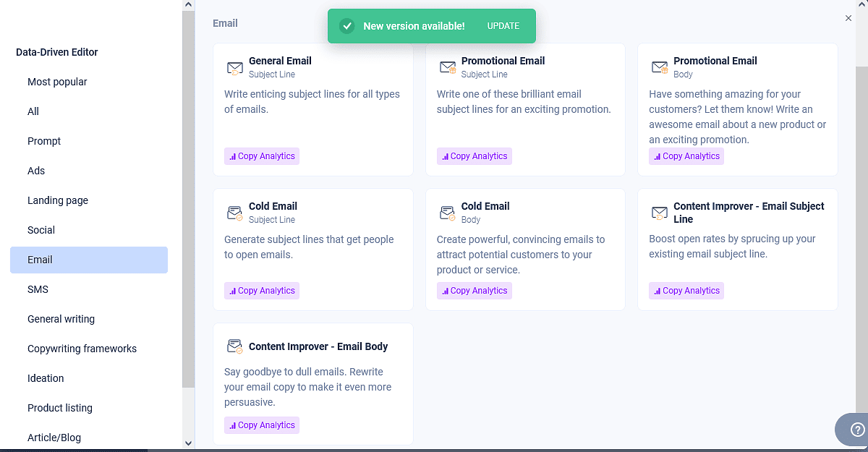Click the Promotional Email Subject Line icon
Viewport: 868px width, 452px height.
(x=448, y=68)
